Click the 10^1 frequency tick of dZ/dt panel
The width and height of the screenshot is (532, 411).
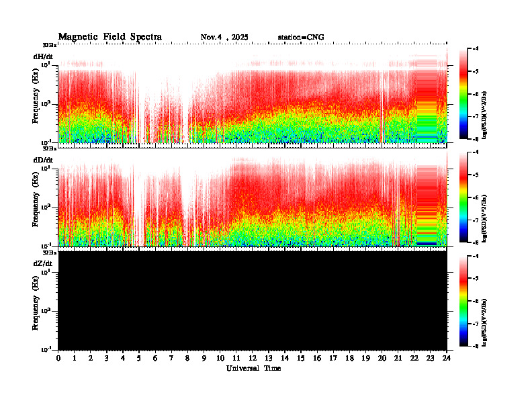click(x=46, y=272)
